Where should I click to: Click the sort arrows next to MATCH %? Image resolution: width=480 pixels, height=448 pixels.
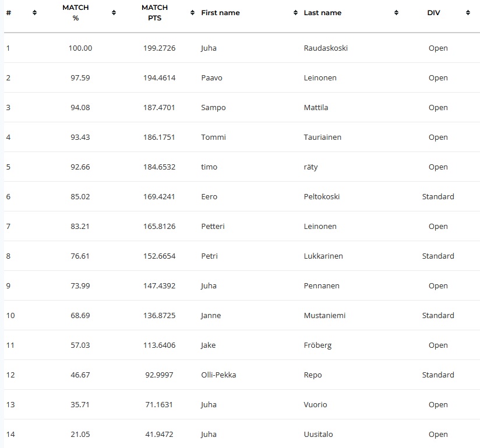114,13
